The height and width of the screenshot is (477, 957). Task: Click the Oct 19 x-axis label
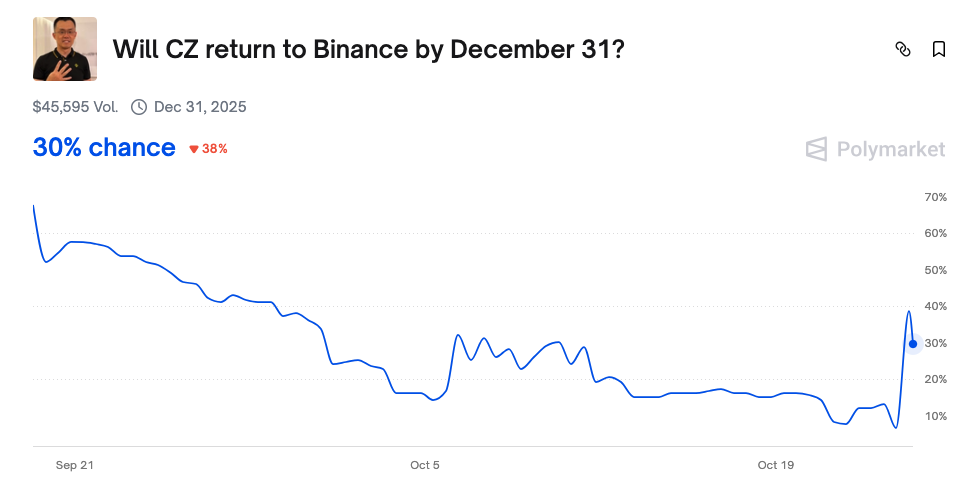click(x=775, y=465)
